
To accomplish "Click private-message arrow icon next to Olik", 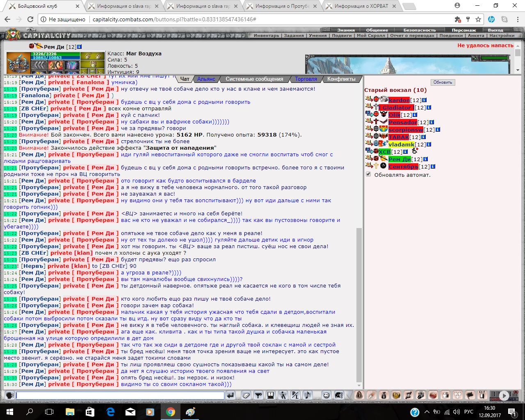I will pos(368,114).
